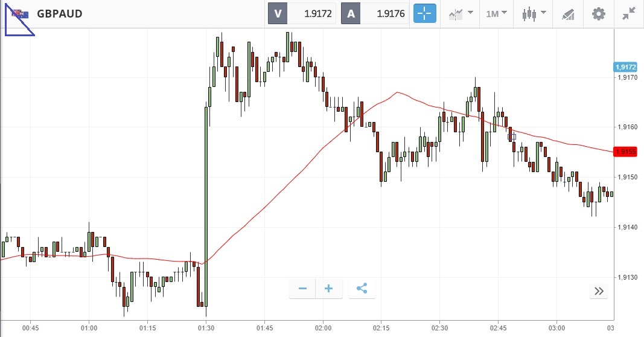This screenshot has width=644, height=337.
Task: Open chart settings gear
Action: 598,13
